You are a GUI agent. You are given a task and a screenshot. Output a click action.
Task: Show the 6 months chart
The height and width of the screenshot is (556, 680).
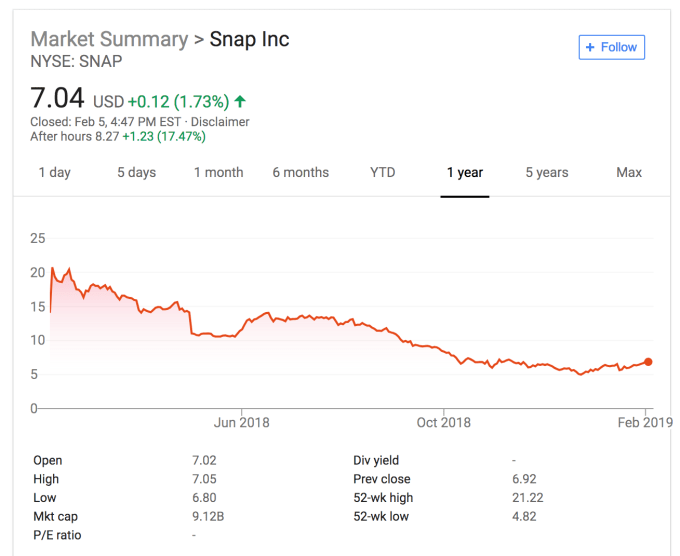(300, 173)
